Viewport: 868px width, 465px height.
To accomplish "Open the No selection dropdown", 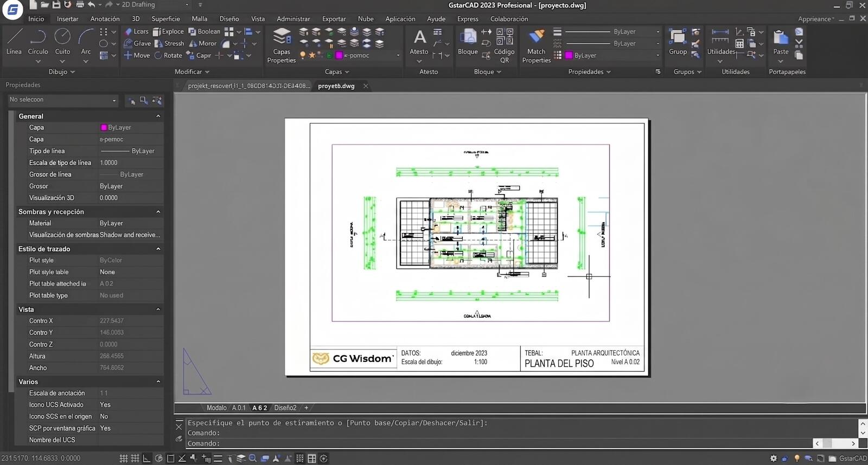I will pyautogui.click(x=63, y=100).
